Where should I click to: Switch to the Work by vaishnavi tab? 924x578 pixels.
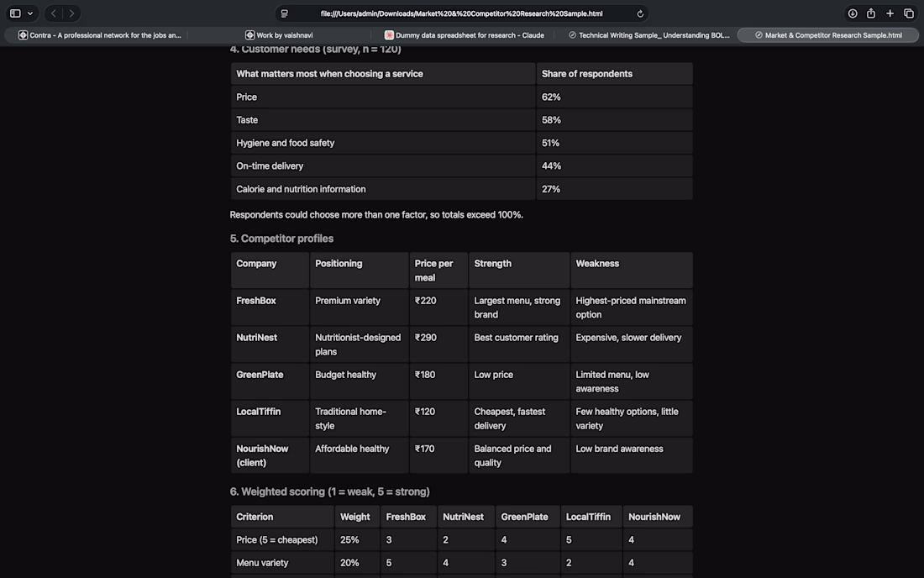point(280,35)
